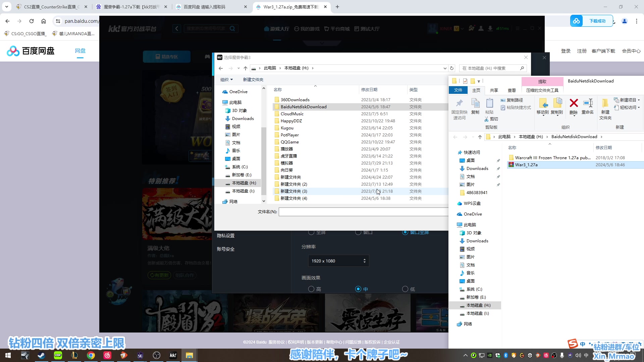Open 隐私设置 settings section
Viewport: 644px width, 362px height.
(226, 236)
